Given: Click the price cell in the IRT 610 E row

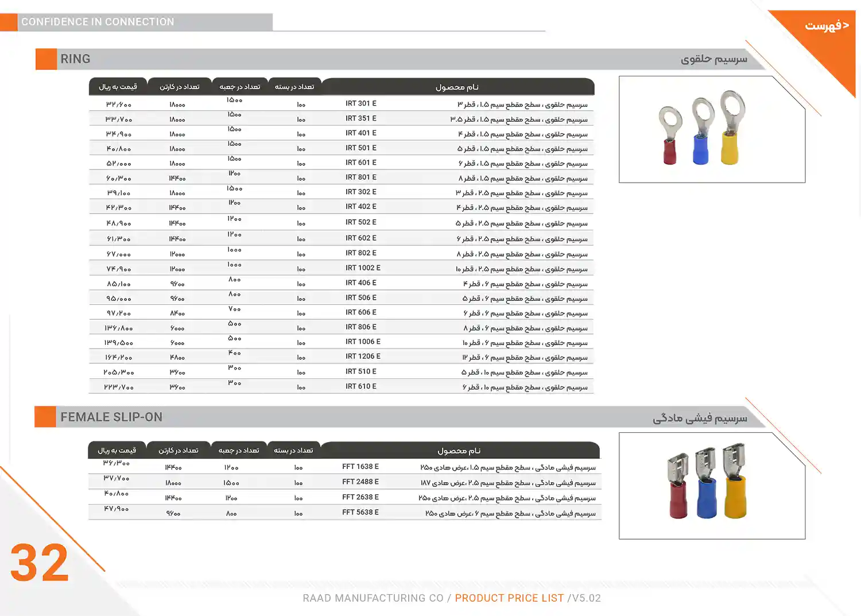Looking at the screenshot, I should click(x=119, y=388).
